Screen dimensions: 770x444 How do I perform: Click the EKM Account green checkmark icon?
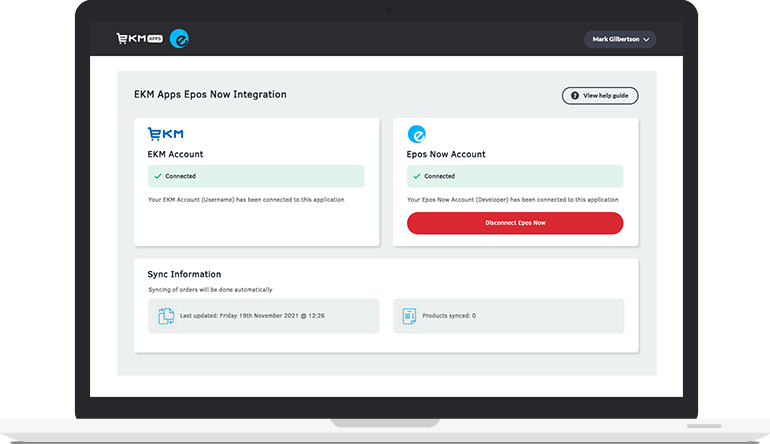158,176
